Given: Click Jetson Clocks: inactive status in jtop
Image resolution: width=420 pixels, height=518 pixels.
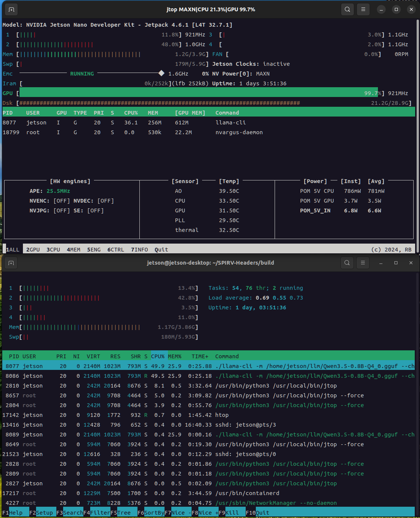Looking at the screenshot, I should pyautogui.click(x=251, y=64).
